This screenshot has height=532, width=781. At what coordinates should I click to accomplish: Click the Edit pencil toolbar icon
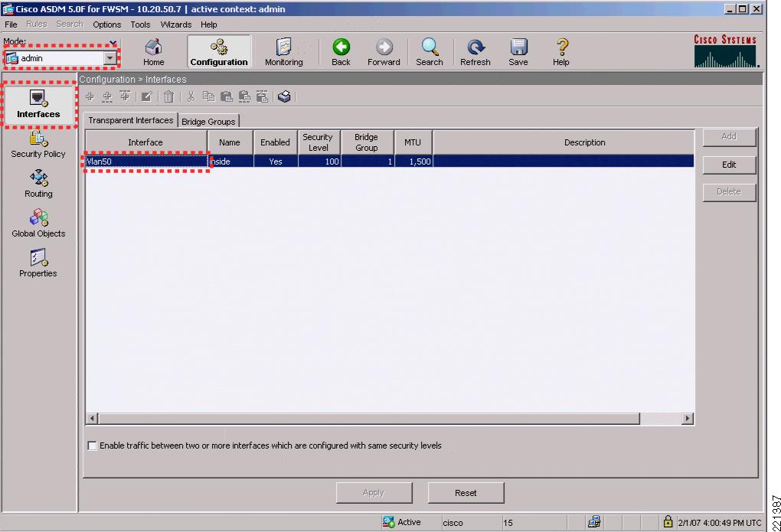click(146, 96)
